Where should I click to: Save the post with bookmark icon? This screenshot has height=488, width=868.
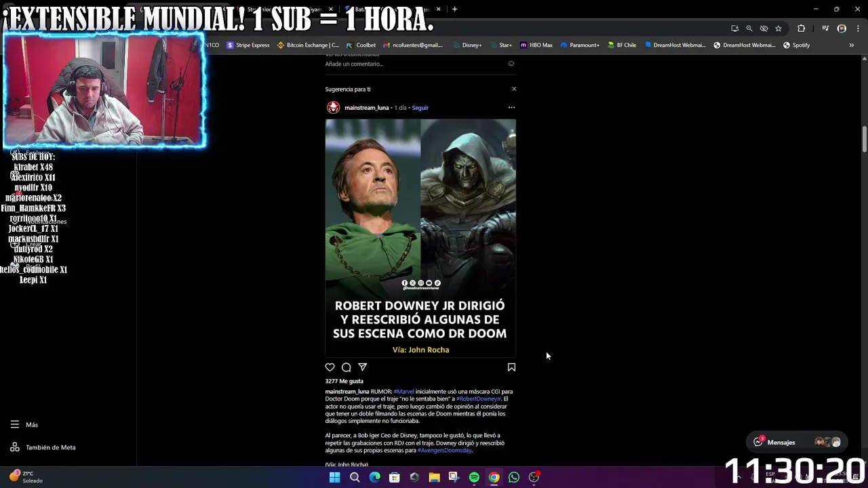(511, 367)
